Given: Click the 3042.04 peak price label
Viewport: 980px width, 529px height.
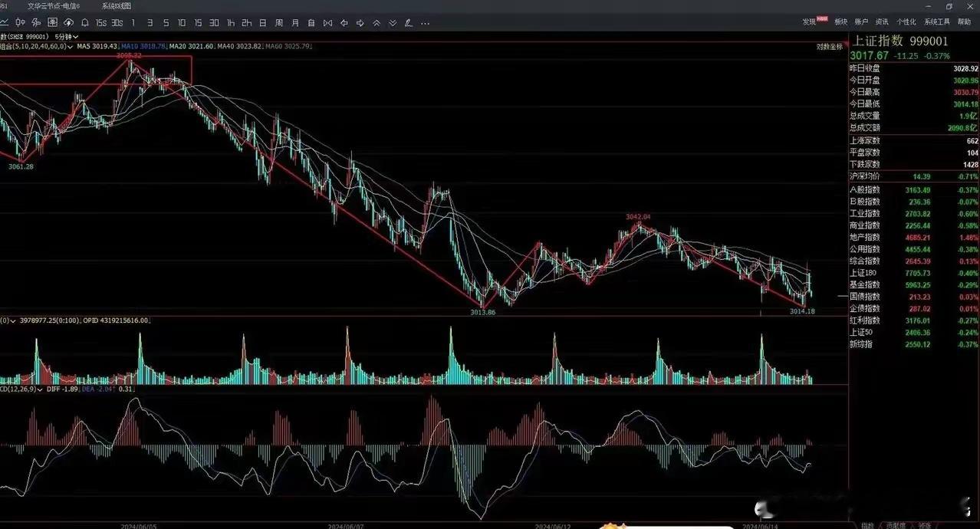Looking at the screenshot, I should (638, 217).
